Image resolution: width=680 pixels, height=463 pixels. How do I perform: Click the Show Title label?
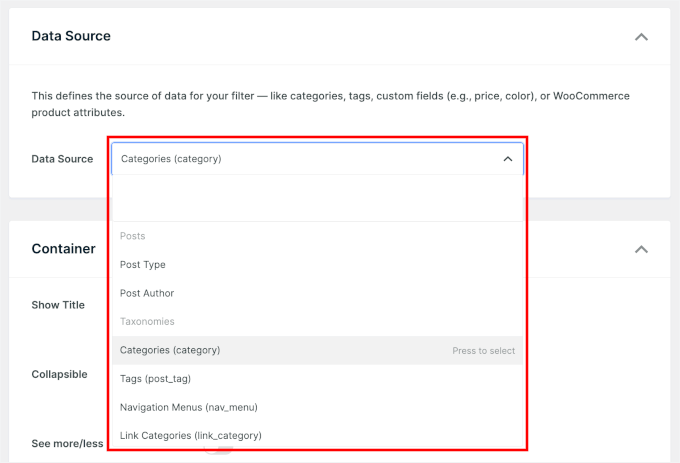point(58,305)
